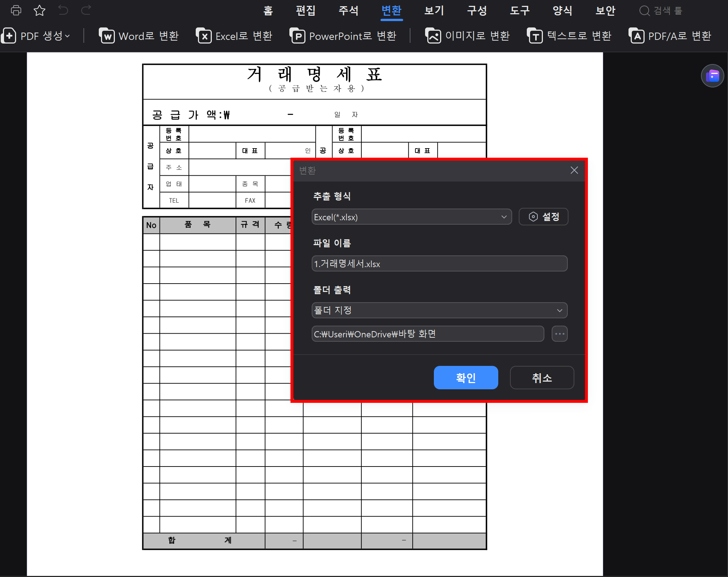Click the browse folder ellipsis button
The height and width of the screenshot is (577, 728).
pos(559,334)
